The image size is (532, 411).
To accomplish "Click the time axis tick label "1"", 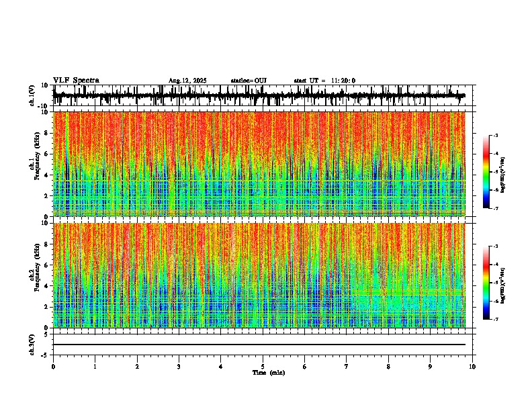I will pos(95,367).
